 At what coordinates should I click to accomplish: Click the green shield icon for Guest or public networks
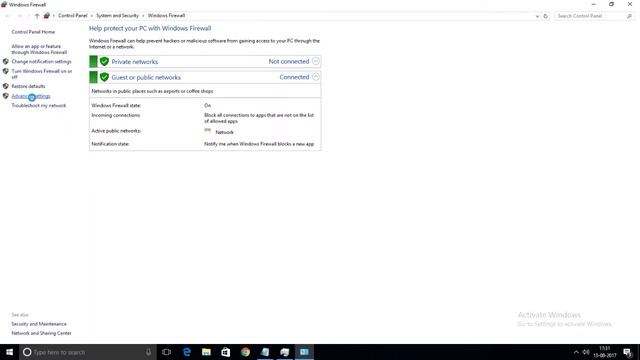pos(104,77)
